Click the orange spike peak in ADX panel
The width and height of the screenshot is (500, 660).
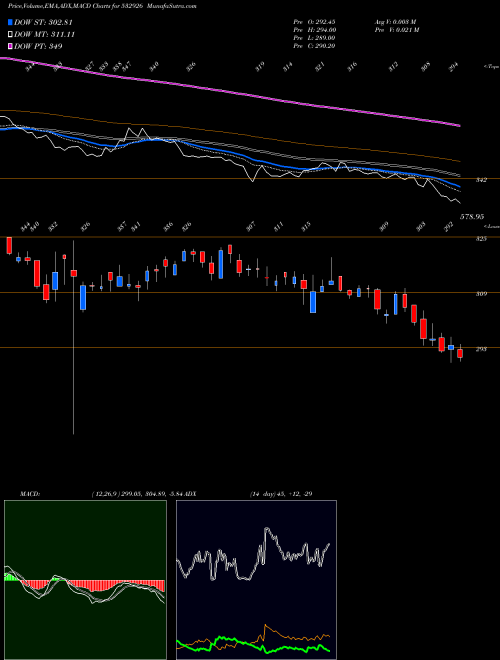pos(266,626)
